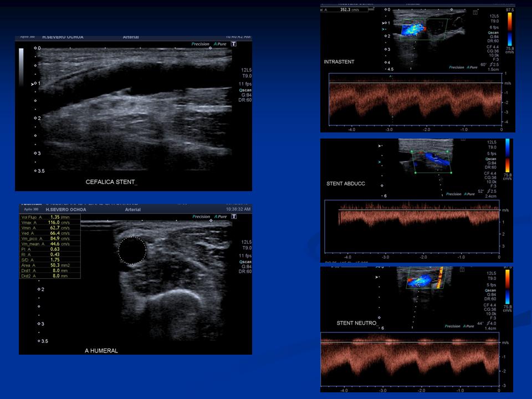Click the color velocity scale in the Stent Neutro image

(507, 287)
